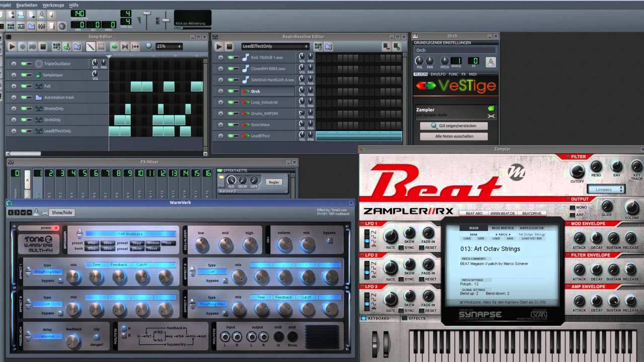Open the Hilfe menu
Screen dimensions: 644x362
pyautogui.click(x=74, y=5)
